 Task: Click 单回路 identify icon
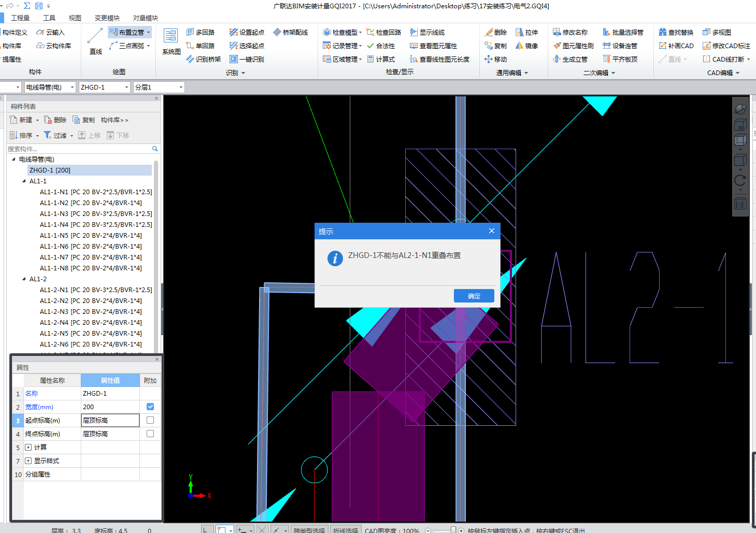coord(200,46)
